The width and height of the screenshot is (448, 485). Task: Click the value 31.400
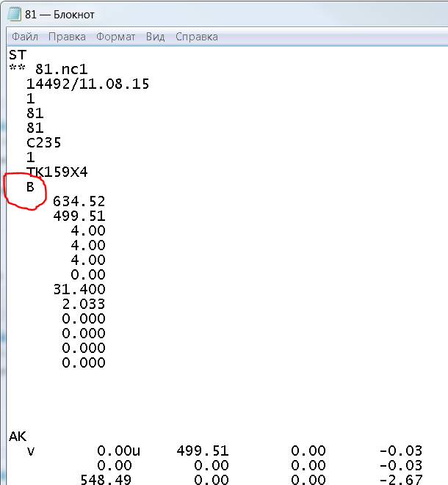coord(79,289)
